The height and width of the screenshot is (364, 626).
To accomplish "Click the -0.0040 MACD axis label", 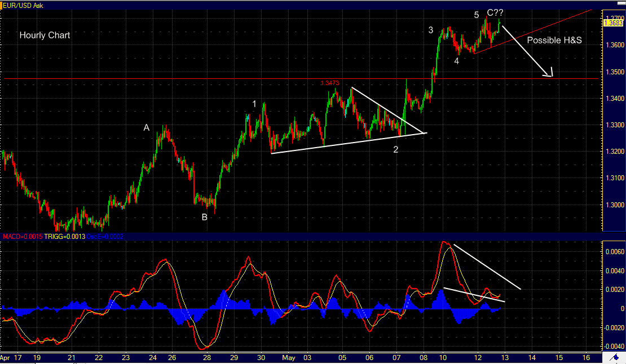I will tap(614, 347).
